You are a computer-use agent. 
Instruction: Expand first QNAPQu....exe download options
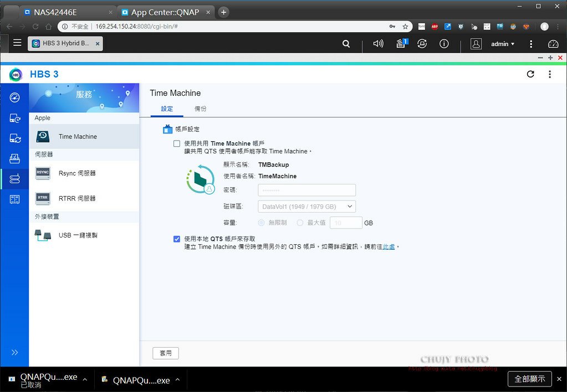point(85,379)
